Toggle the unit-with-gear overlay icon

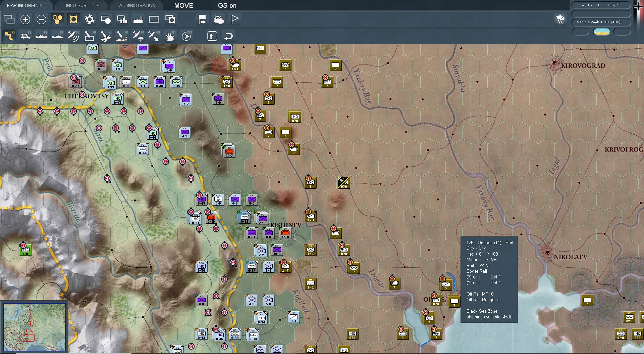tap(170, 19)
